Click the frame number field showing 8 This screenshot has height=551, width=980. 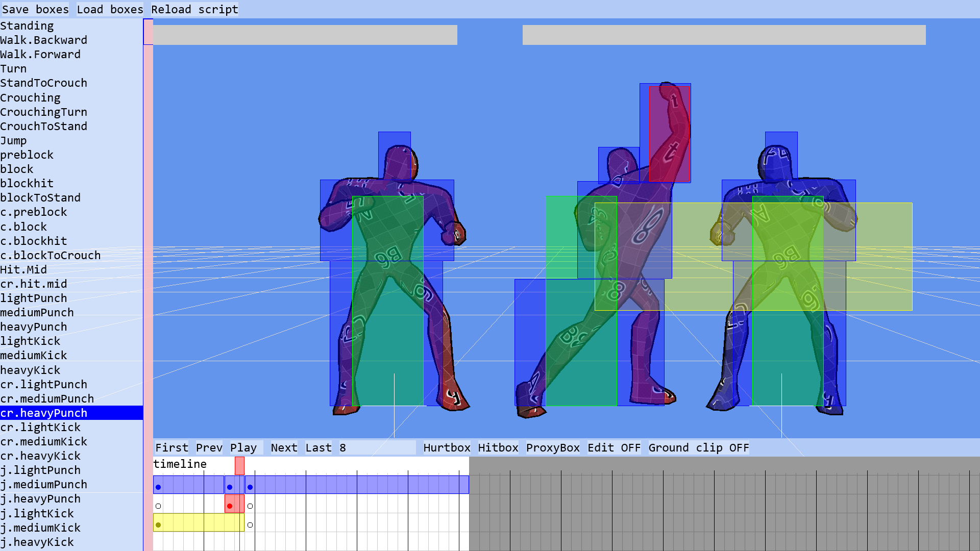click(x=377, y=447)
